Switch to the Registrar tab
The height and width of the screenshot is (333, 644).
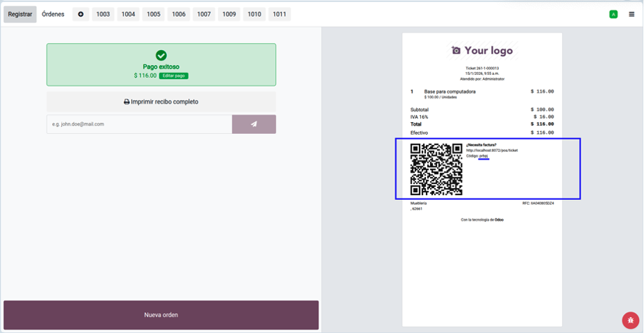pos(20,15)
